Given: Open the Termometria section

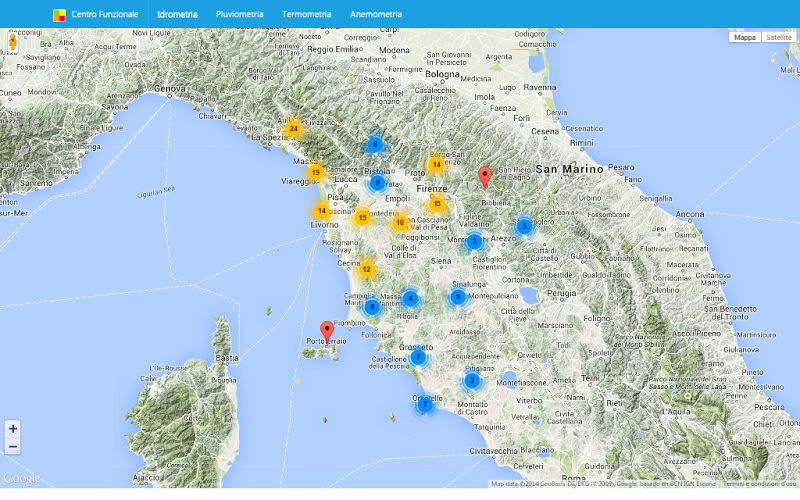Looking at the screenshot, I should click(x=307, y=14).
